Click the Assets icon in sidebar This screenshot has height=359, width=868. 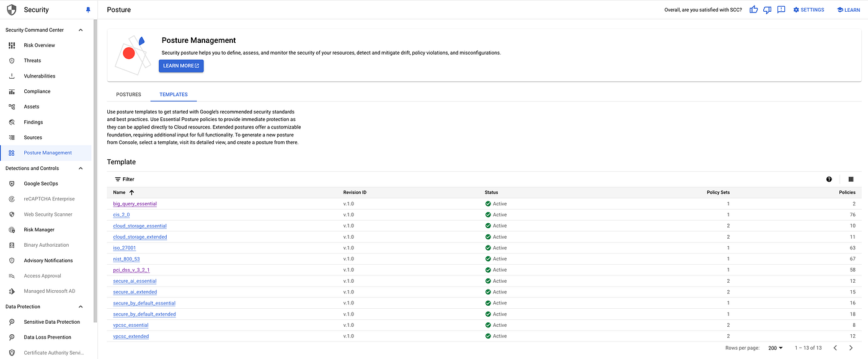click(x=12, y=107)
